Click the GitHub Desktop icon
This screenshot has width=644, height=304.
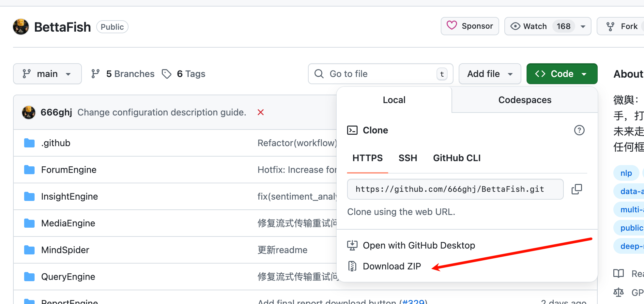[352, 245]
